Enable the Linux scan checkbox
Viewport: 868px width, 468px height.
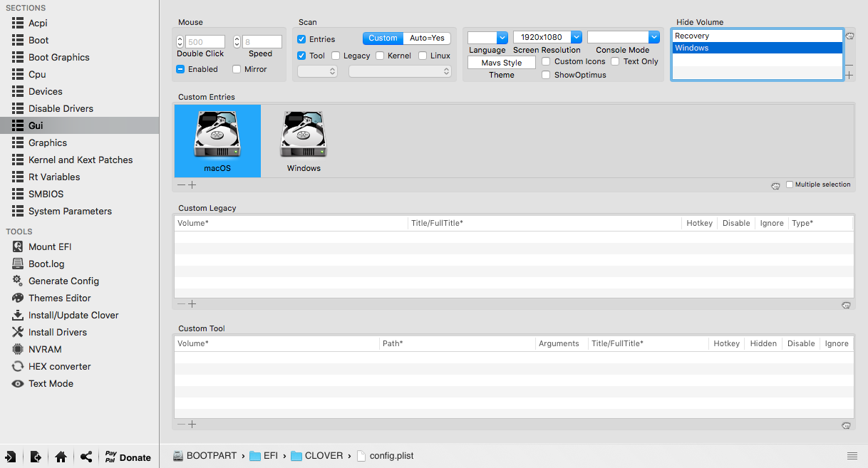tap(423, 56)
